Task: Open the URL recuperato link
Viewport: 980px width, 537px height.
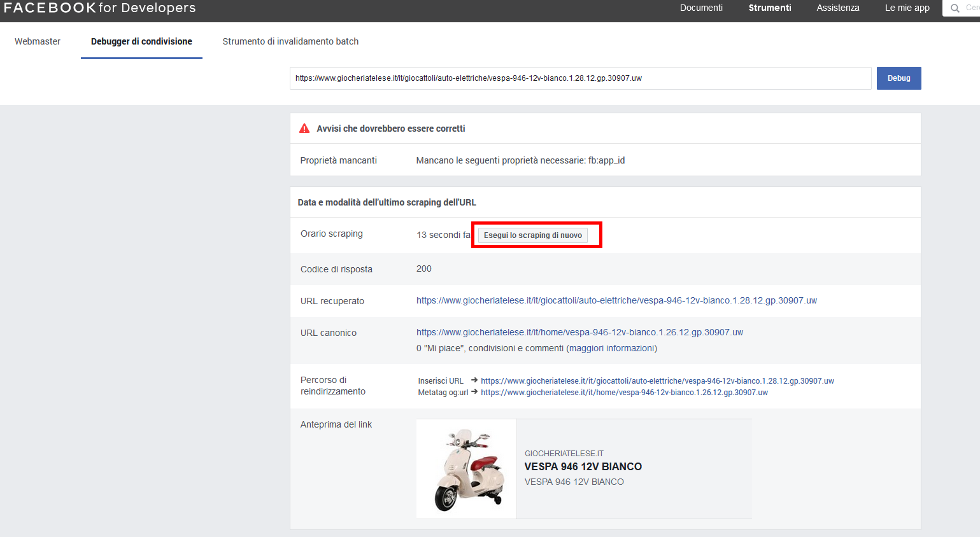Action: pos(616,300)
